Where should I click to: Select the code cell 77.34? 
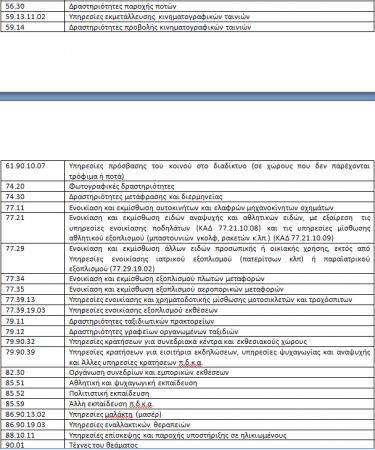click(33, 279)
